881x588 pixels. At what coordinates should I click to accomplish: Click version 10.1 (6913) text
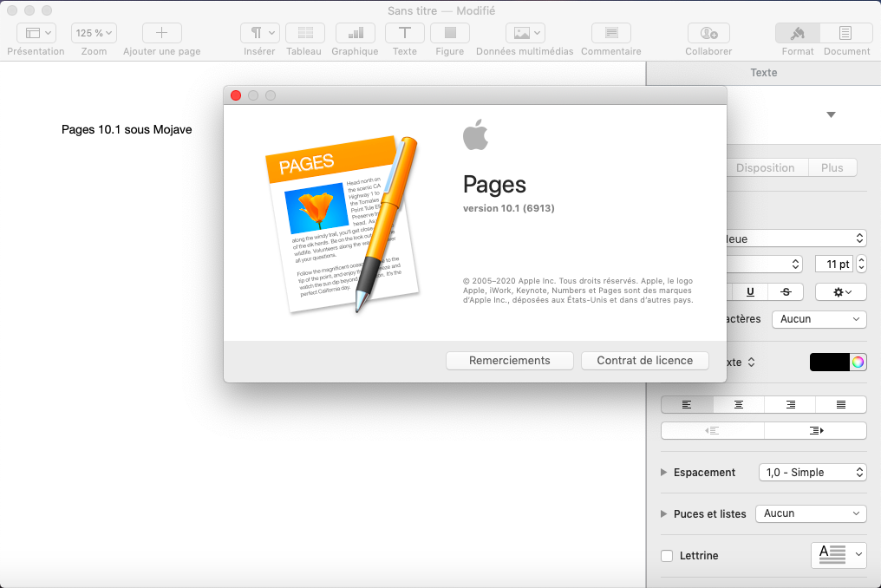[x=508, y=208]
